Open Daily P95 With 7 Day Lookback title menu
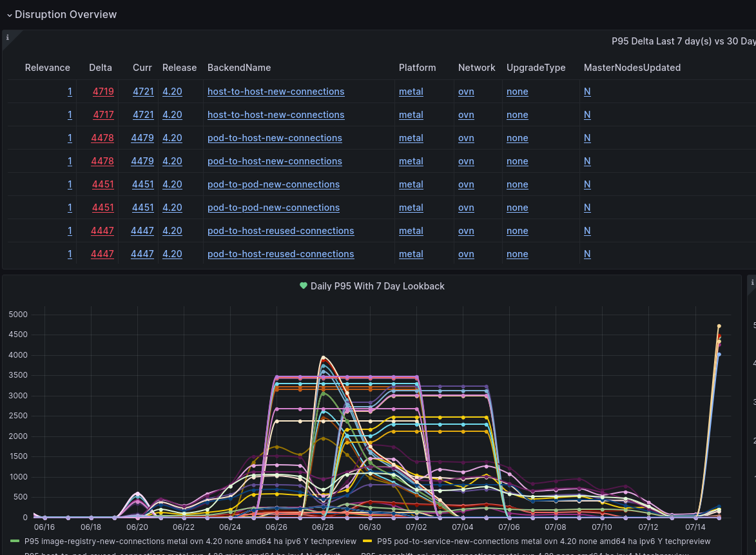The height and width of the screenshot is (555, 756). tap(377, 286)
